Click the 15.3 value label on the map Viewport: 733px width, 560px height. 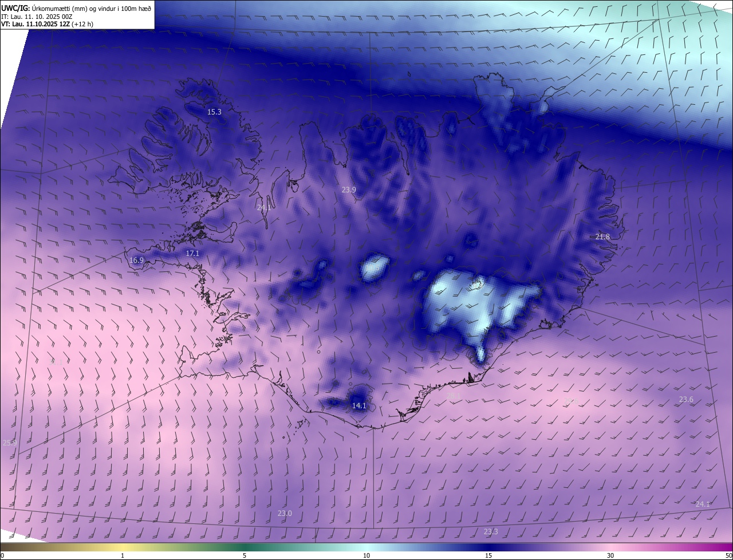(214, 112)
